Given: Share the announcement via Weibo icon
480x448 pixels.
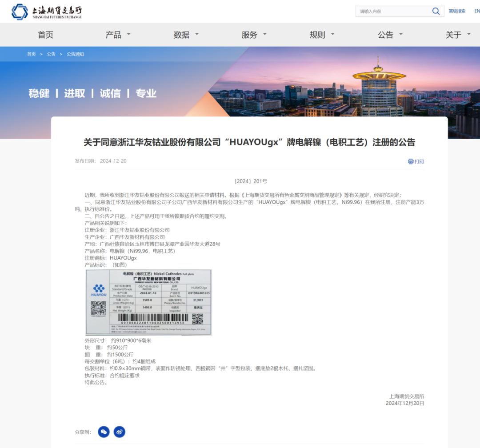Looking at the screenshot, I should click(x=120, y=432).
